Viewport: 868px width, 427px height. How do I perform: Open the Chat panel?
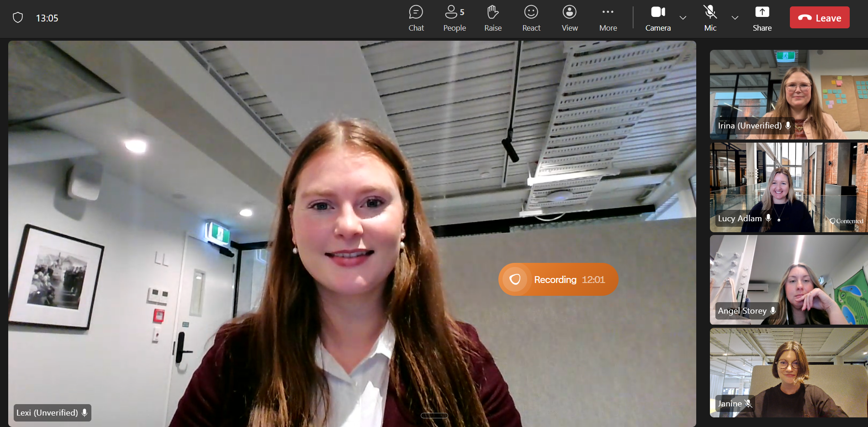416,18
